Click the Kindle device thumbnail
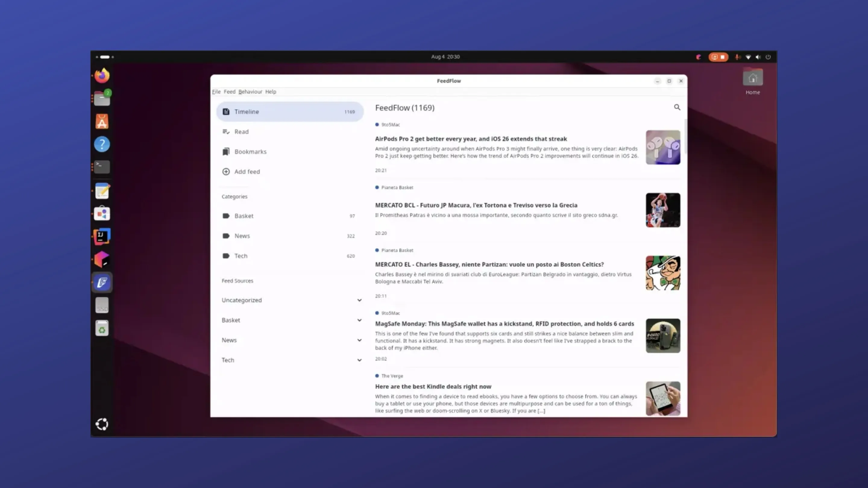Screen dimensions: 868x488 [663, 399]
